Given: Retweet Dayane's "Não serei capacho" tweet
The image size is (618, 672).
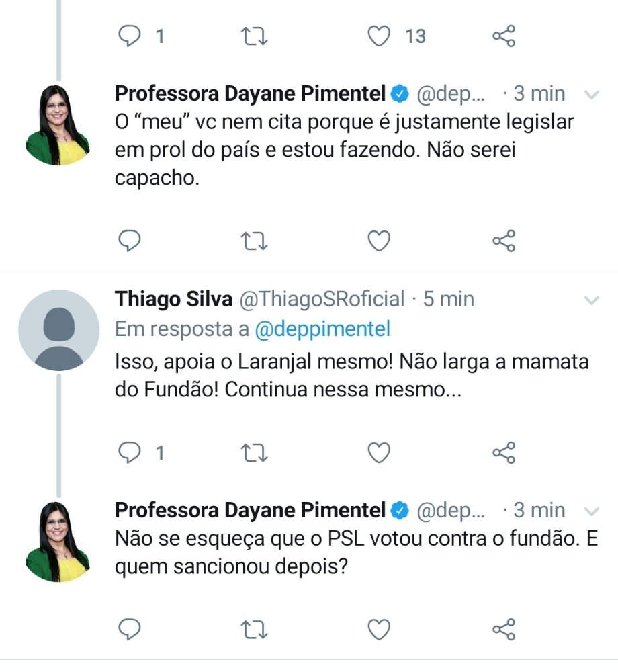Looking at the screenshot, I should (255, 241).
